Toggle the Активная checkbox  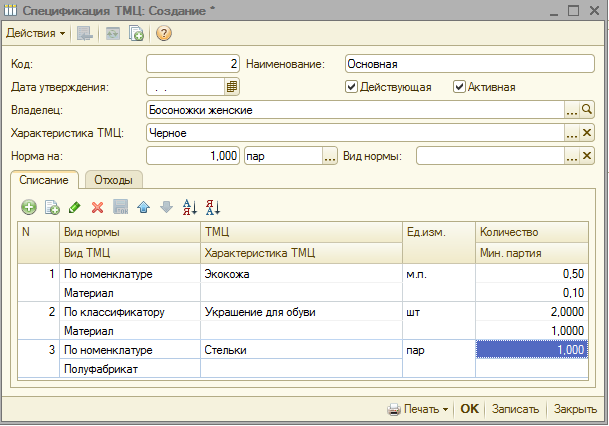pyautogui.click(x=460, y=87)
